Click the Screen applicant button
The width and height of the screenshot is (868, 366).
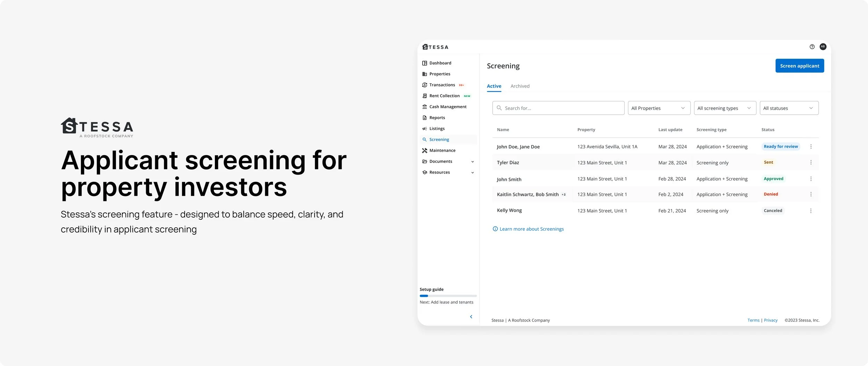tap(800, 66)
